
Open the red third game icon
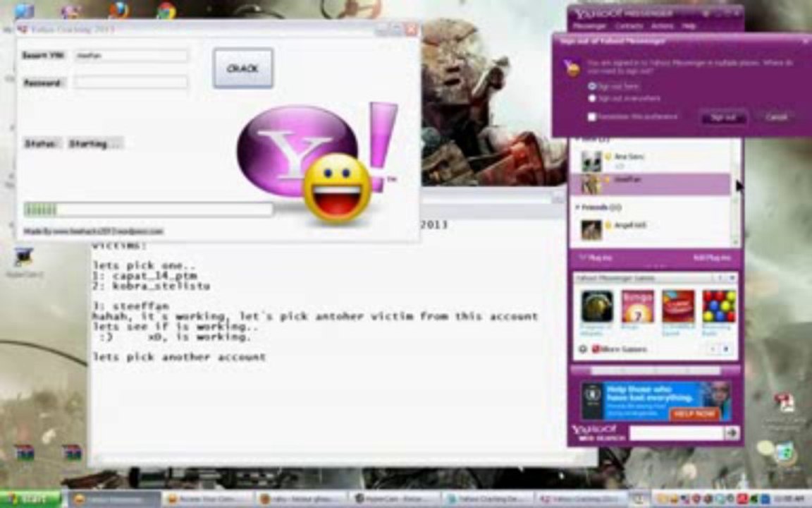[x=678, y=306]
